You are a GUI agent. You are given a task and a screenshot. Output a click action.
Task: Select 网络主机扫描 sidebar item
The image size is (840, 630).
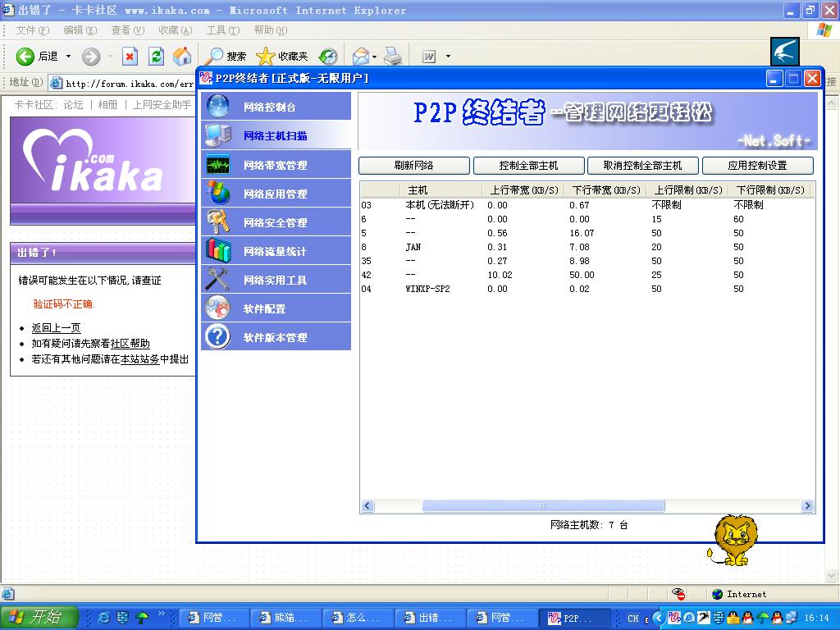[276, 135]
